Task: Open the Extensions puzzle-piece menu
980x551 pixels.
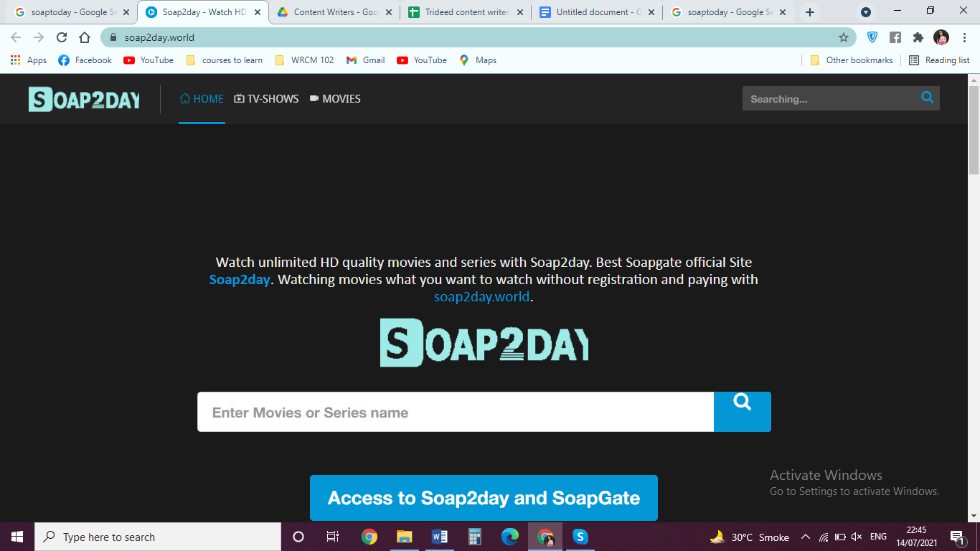Action: 918,37
